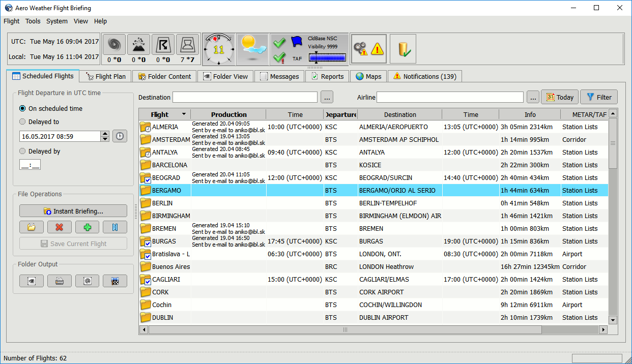This screenshot has height=364, width=632.
Task: Click the wind compass gauge showing 11
Action: 219,49
